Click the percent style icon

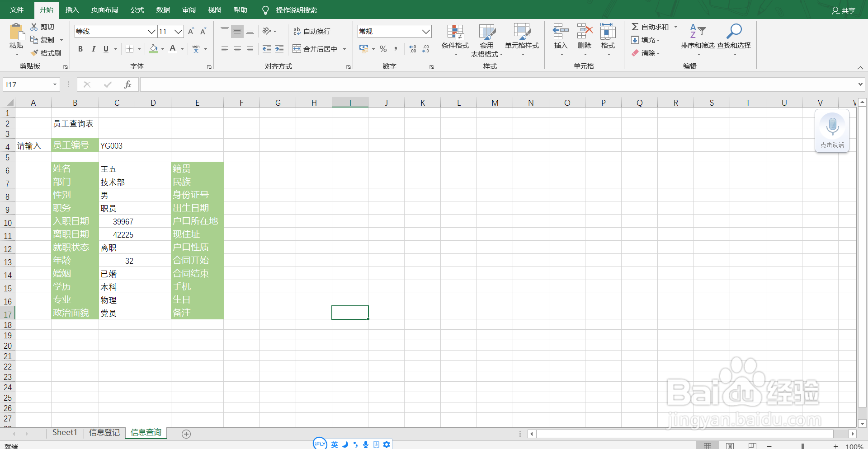click(x=383, y=49)
